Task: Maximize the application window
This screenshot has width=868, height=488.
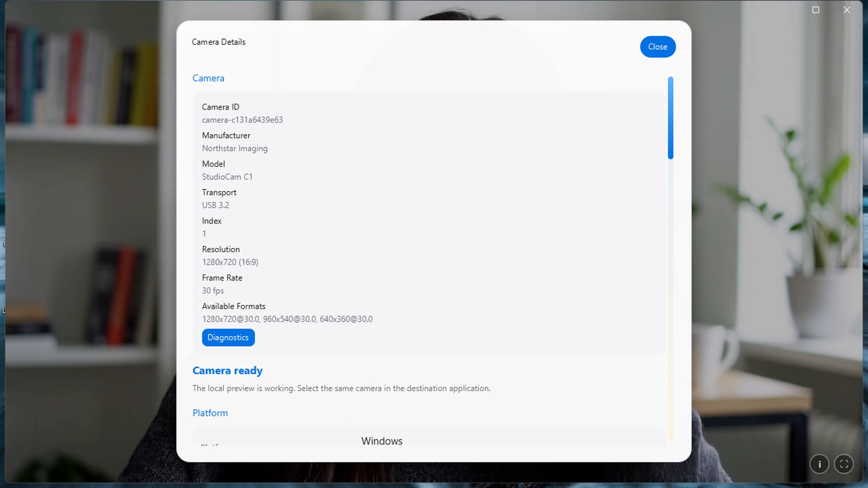Action: 816,10
